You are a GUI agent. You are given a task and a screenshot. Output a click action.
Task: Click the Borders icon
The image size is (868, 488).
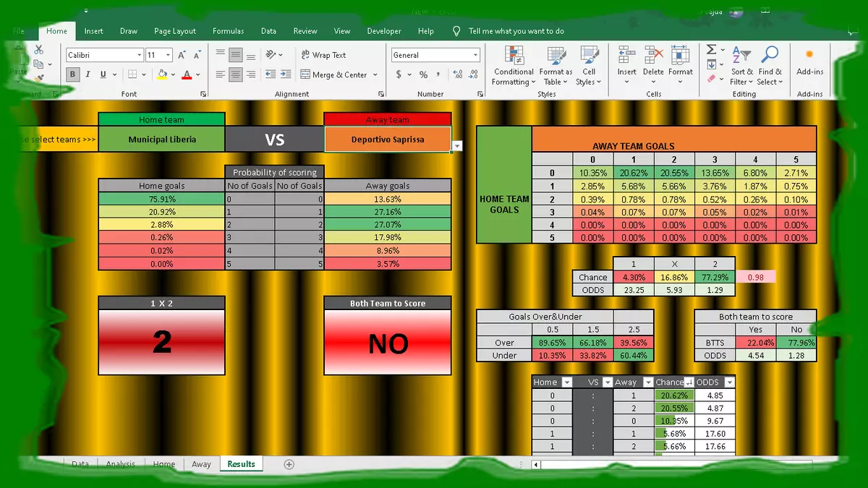coord(133,74)
